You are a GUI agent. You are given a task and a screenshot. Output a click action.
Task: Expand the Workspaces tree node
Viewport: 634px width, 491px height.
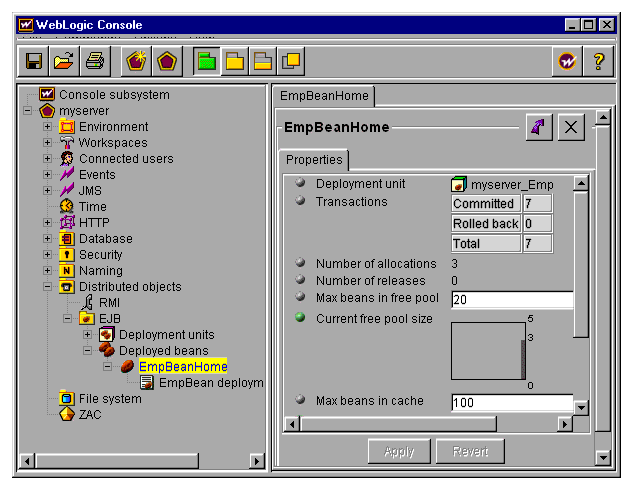click(47, 142)
